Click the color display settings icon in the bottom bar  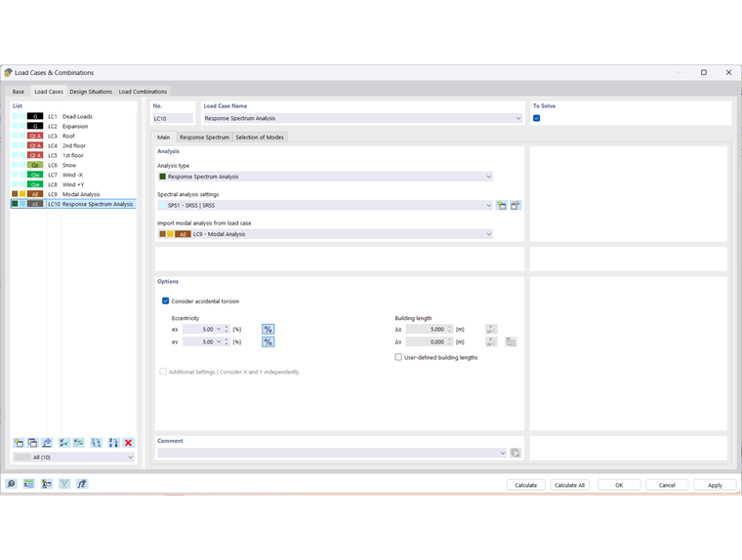(x=47, y=484)
